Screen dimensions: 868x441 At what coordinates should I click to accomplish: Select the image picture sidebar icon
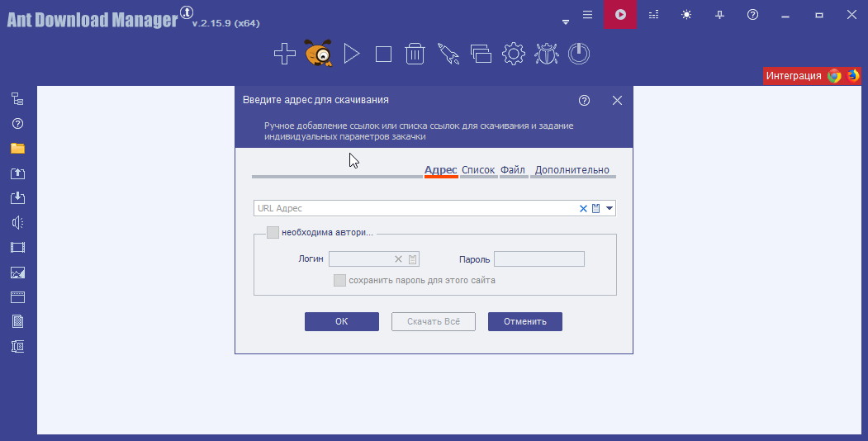(17, 273)
